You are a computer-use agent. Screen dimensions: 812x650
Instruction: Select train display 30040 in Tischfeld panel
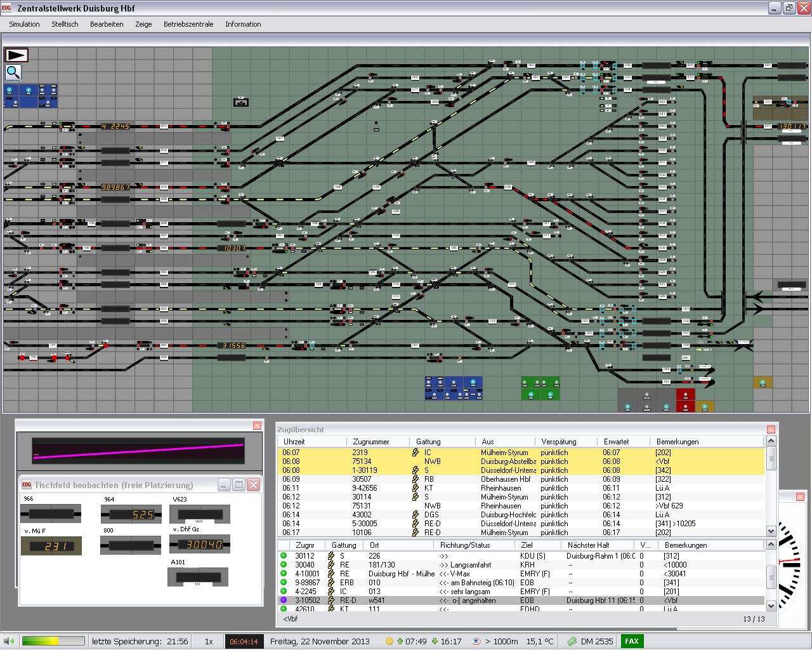200,544
